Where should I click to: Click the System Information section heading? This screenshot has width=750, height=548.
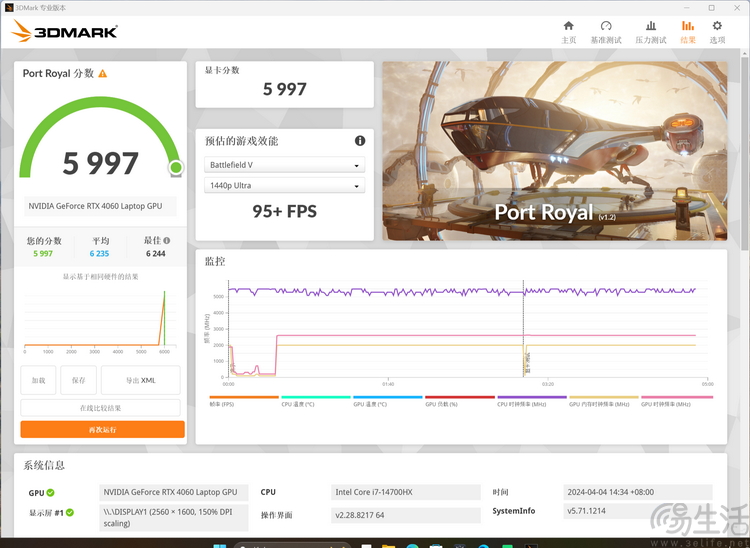click(44, 465)
